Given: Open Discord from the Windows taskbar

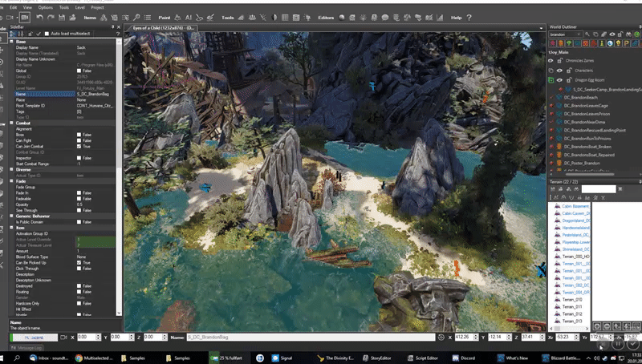Looking at the screenshot, I should tap(462, 358).
